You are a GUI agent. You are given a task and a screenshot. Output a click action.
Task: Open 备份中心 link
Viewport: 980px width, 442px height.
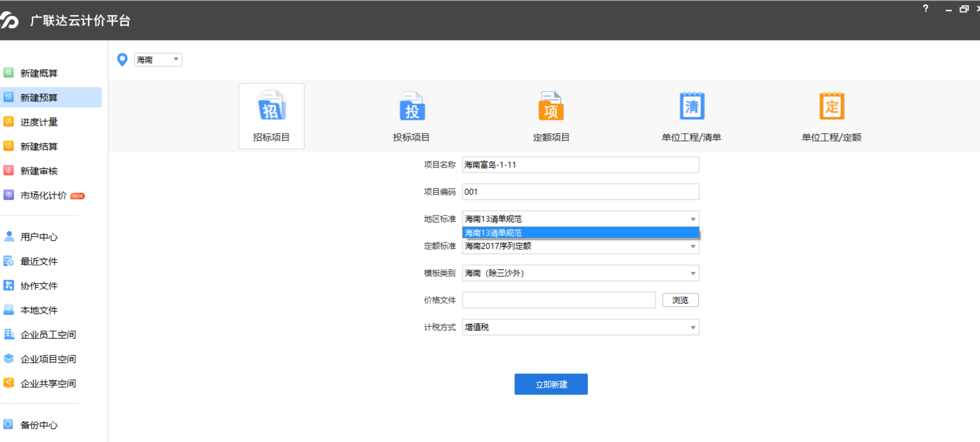[x=39, y=425]
